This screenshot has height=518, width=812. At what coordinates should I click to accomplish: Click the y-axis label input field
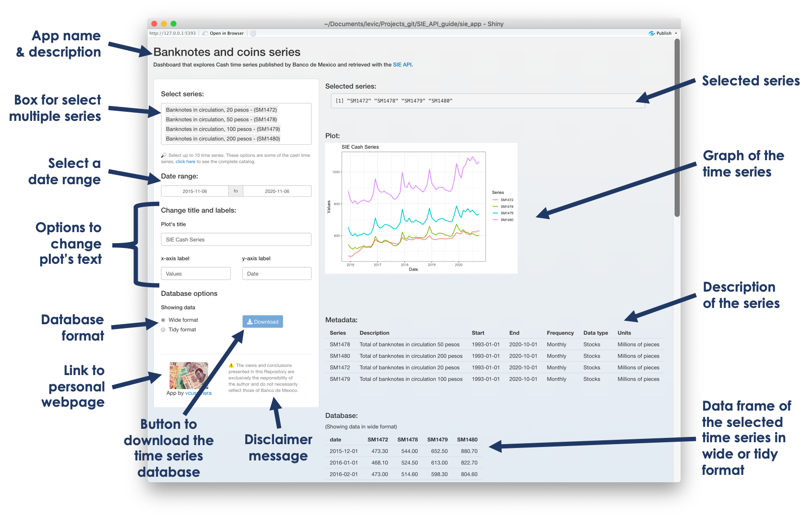[277, 273]
